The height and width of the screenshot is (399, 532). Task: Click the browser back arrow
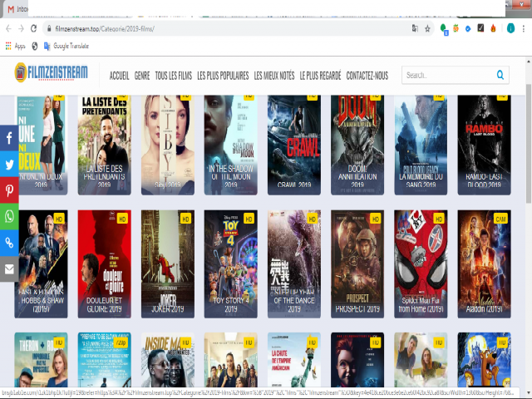(x=9, y=29)
